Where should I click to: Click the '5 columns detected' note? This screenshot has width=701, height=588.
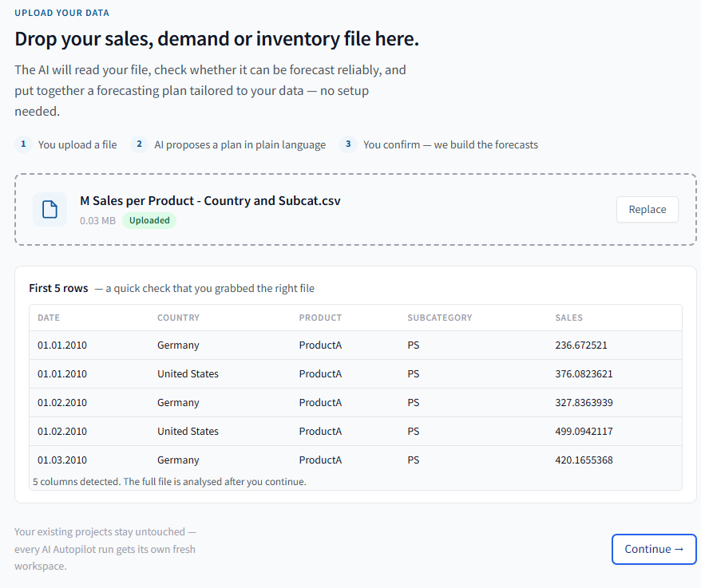[169, 482]
